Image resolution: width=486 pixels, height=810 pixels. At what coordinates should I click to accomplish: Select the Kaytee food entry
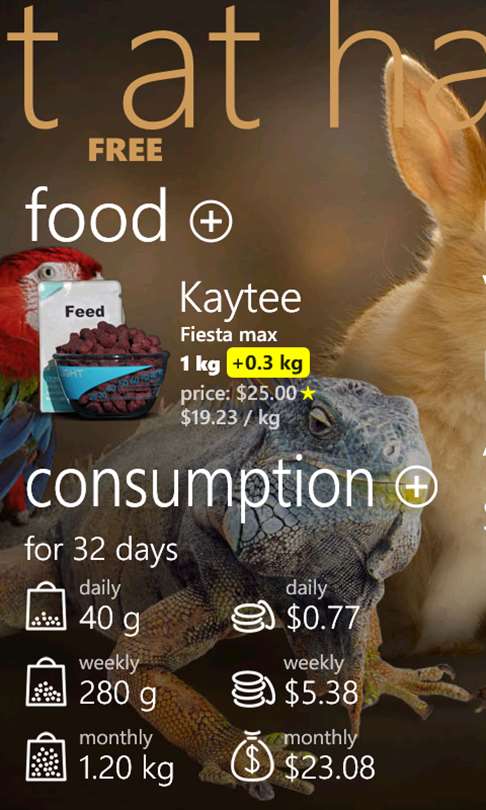tap(241, 299)
